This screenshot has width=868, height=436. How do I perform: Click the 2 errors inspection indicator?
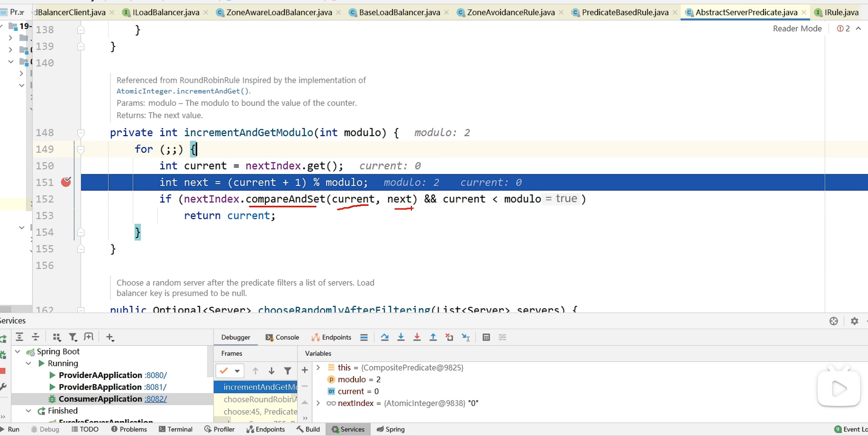[x=843, y=29]
